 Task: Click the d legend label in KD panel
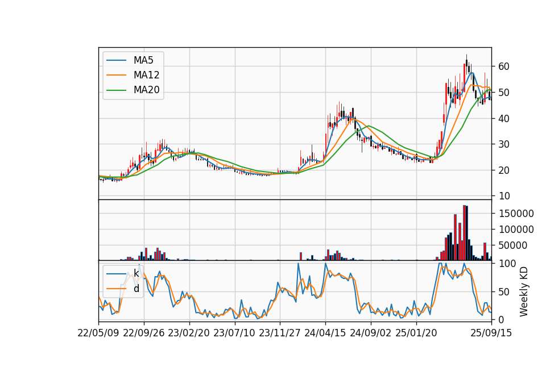(x=136, y=289)
